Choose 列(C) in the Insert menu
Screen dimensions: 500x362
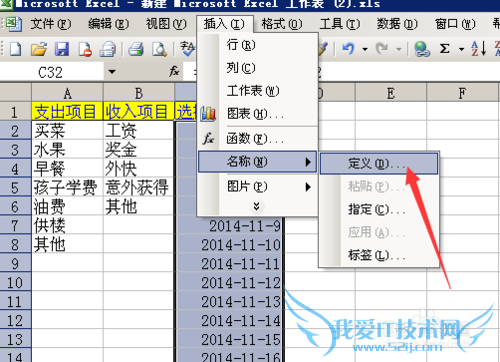pos(257,68)
